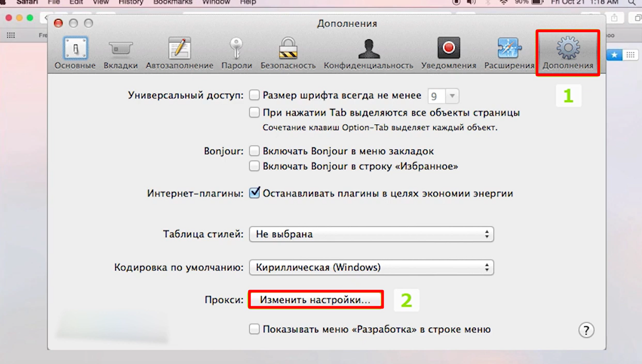Open the Safari menu in menu bar
This screenshot has width=642, height=364.
27,2
